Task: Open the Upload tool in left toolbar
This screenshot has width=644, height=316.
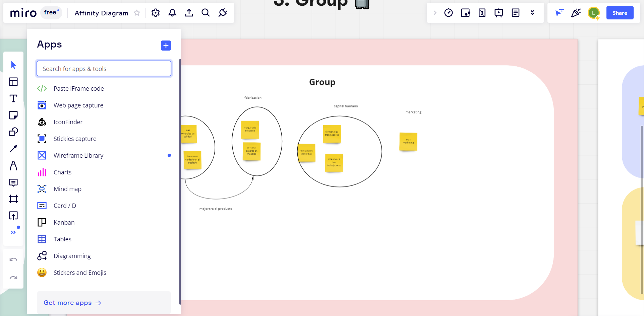Action: 13,216
